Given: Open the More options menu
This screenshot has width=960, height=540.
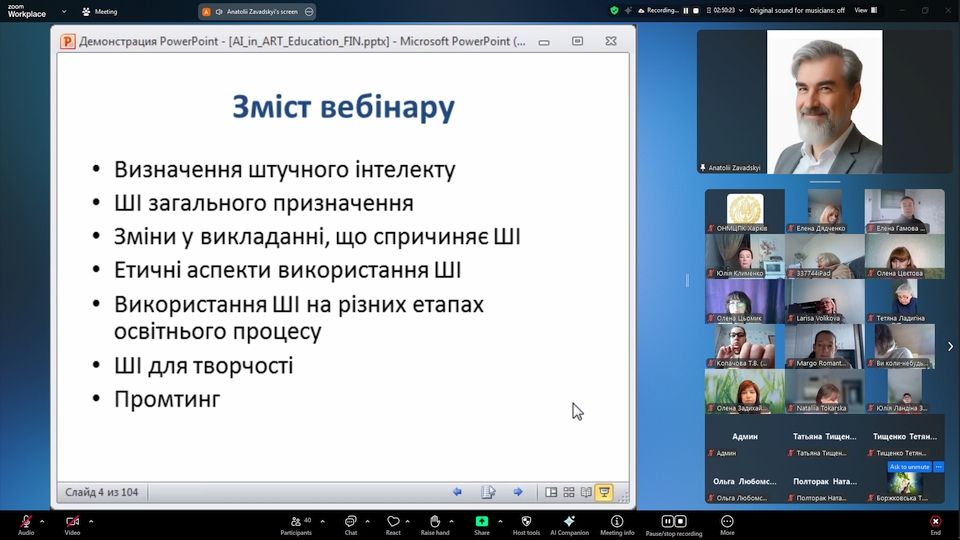Looking at the screenshot, I should [727, 525].
